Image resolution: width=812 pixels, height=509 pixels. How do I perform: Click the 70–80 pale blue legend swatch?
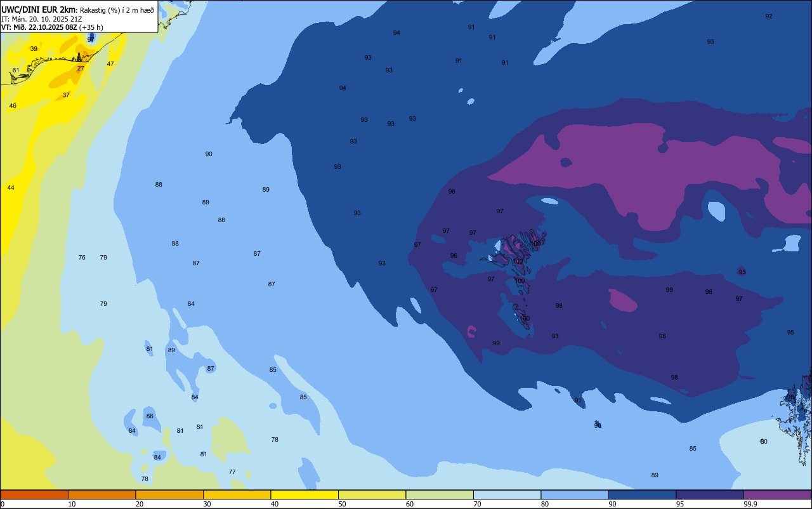507,494
